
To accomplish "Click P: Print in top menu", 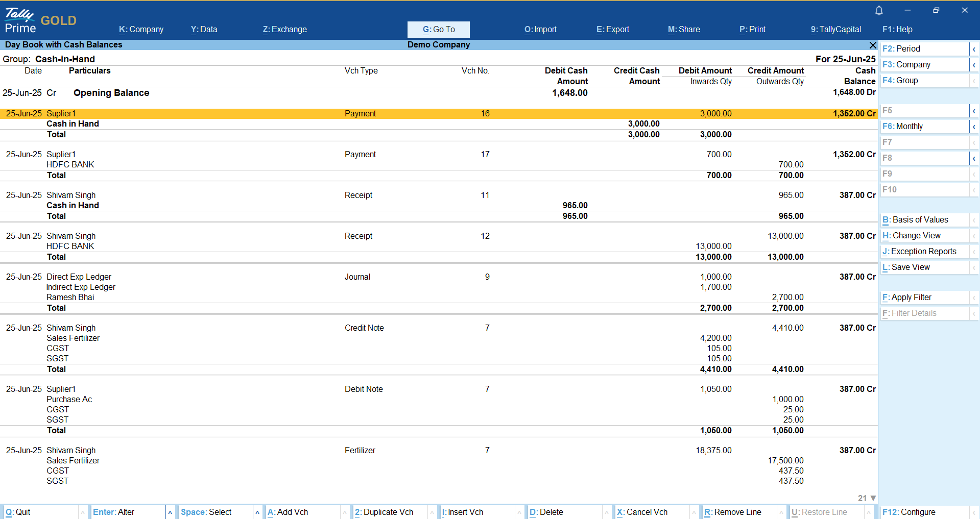I will 752,30.
